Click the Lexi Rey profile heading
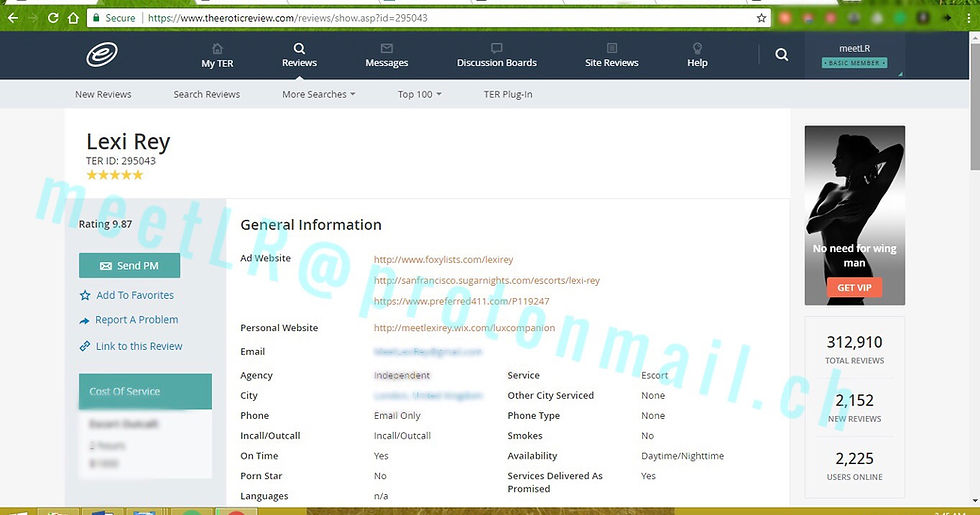The image size is (980, 515). pyautogui.click(x=128, y=142)
